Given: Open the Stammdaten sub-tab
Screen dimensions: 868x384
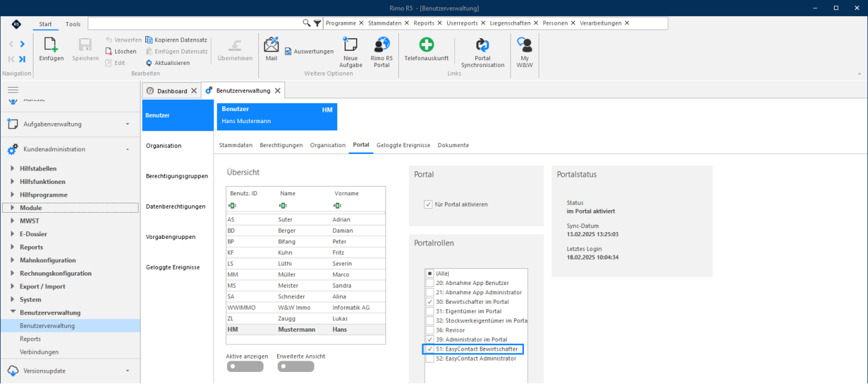Looking at the screenshot, I should (x=236, y=145).
